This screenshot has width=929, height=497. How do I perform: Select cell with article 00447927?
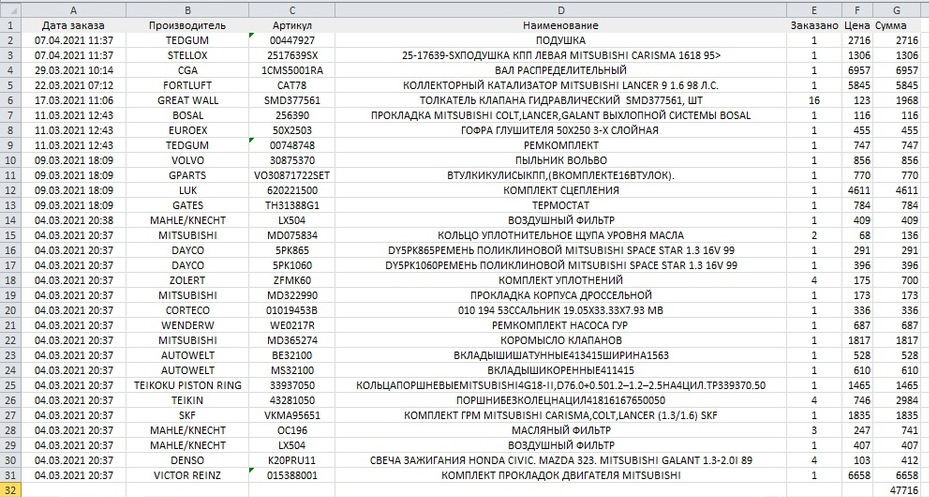[292, 40]
